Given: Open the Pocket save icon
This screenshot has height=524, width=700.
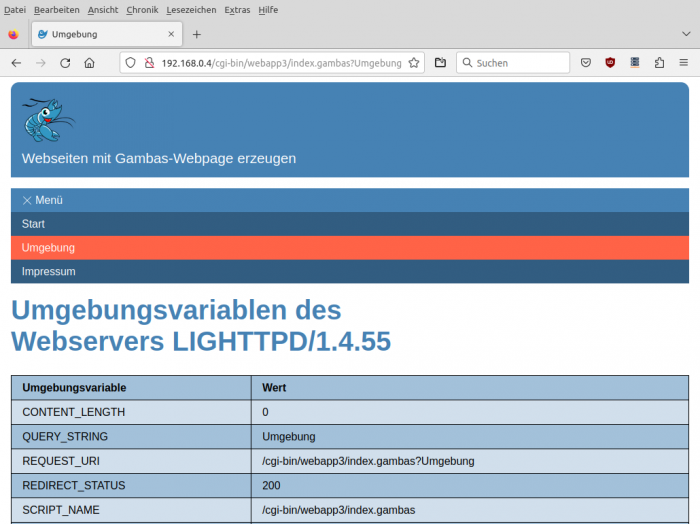Looking at the screenshot, I should 586,63.
